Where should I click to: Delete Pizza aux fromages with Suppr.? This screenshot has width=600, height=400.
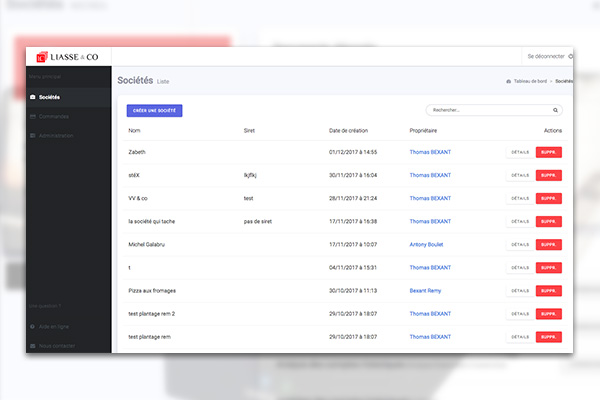(x=549, y=291)
